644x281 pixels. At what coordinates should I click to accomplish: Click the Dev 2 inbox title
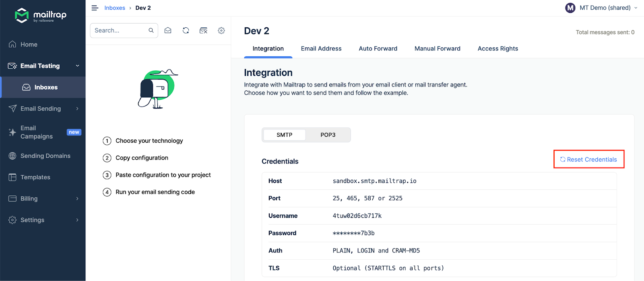tap(257, 31)
